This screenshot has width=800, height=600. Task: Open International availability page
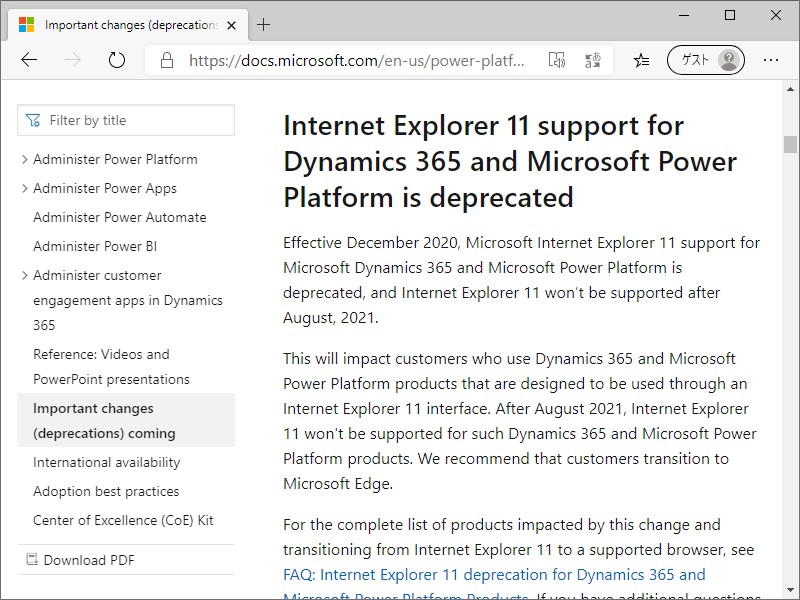106,462
